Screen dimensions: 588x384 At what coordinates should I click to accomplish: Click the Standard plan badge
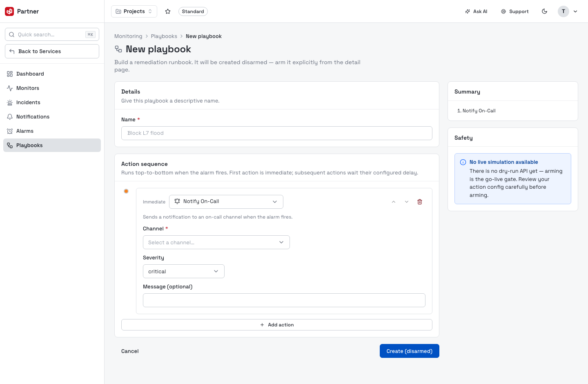(x=193, y=11)
